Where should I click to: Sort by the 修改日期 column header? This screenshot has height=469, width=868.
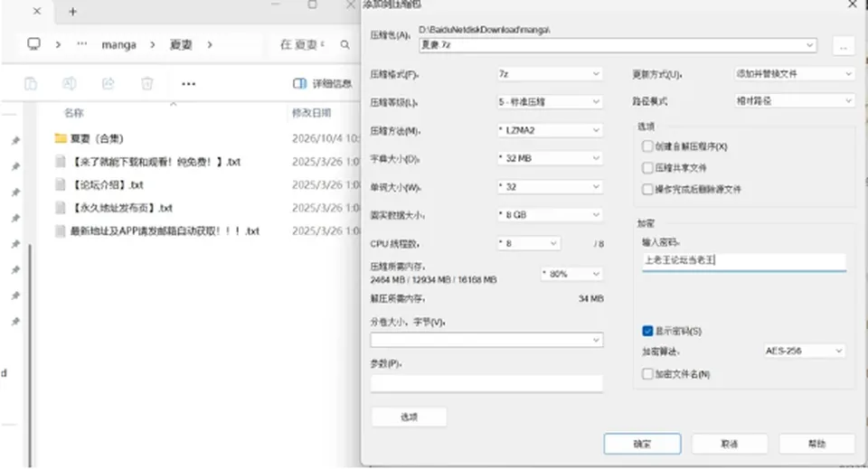coord(312,113)
